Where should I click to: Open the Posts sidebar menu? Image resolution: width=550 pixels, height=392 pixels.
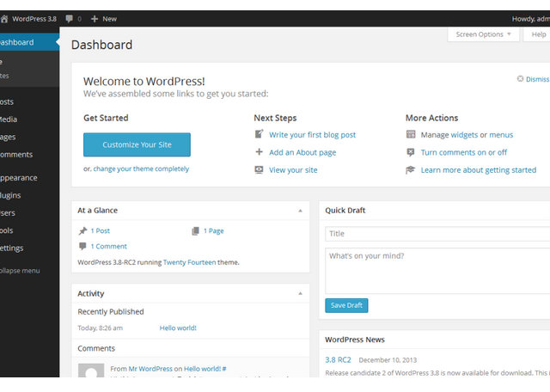tap(29, 101)
